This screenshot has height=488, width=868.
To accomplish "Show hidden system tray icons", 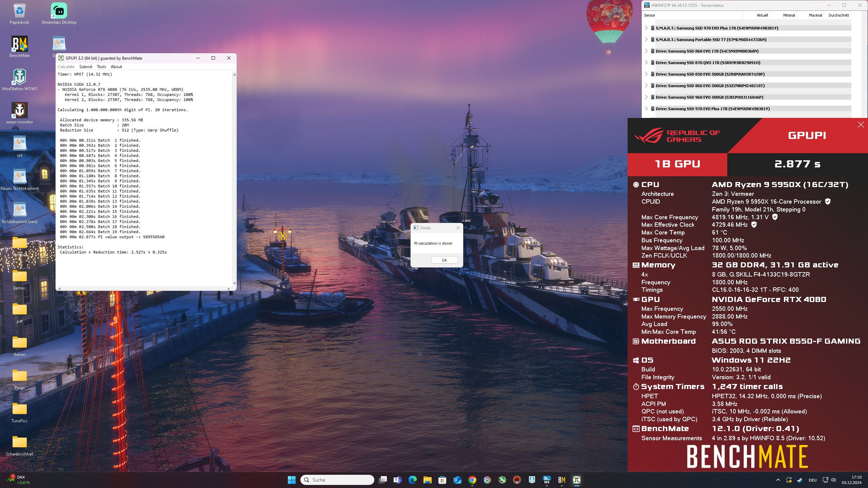I will (x=778, y=480).
